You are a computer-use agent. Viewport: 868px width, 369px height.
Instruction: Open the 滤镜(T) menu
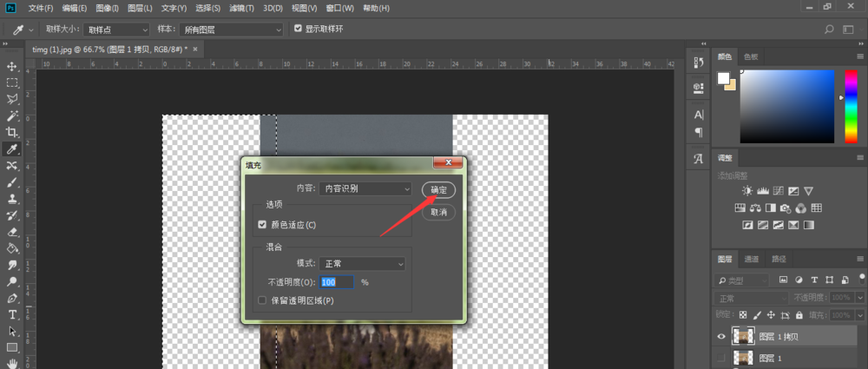(242, 9)
